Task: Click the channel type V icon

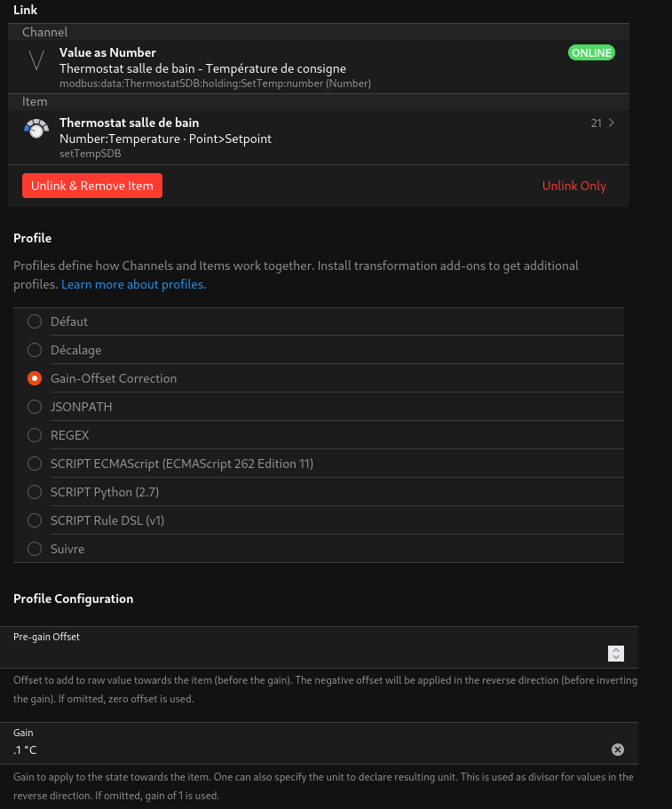Action: click(x=36, y=61)
